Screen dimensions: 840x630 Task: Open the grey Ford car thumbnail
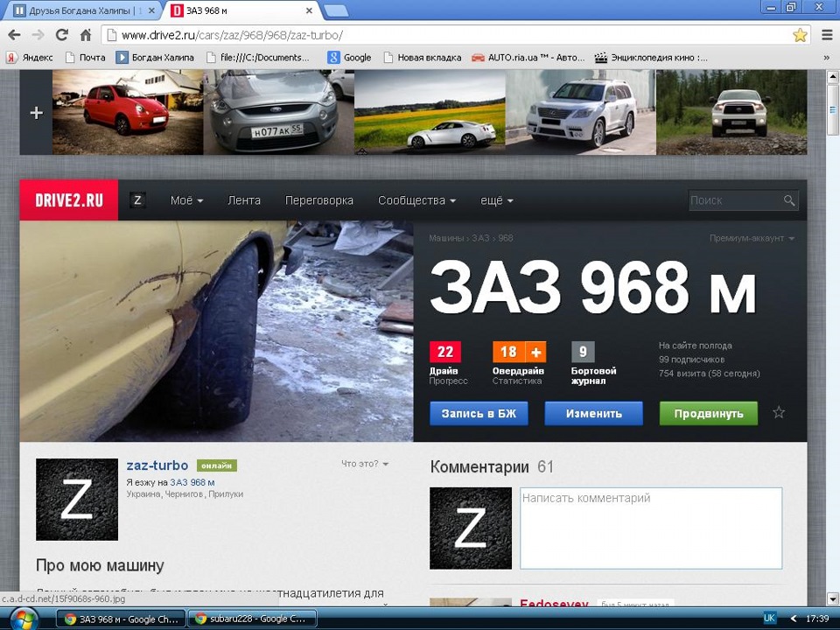279,113
